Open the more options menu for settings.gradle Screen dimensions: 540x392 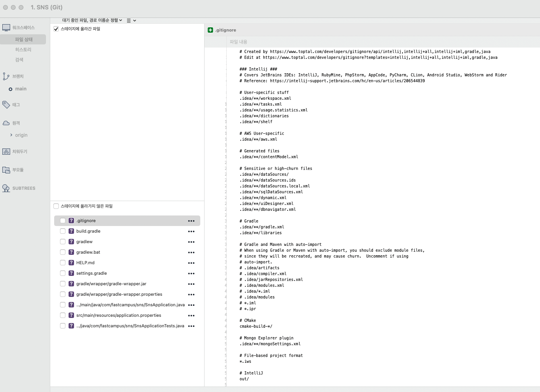point(191,274)
